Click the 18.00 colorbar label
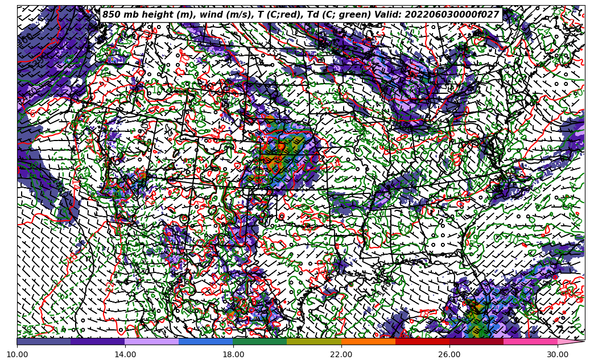Viewport: 590px width, 364px height. [233, 354]
